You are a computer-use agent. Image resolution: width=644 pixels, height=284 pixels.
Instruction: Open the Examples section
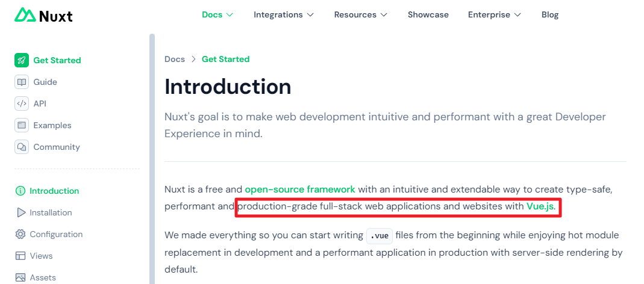pos(52,125)
